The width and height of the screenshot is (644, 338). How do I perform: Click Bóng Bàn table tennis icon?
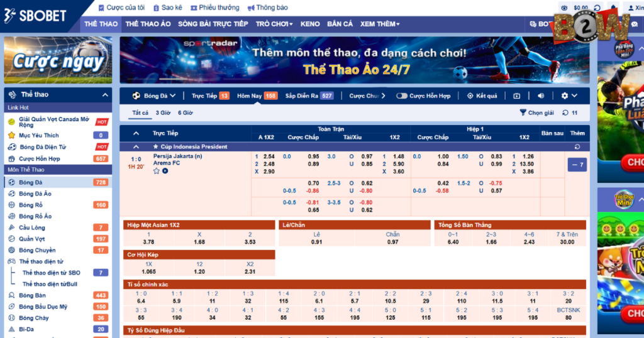pos(11,295)
